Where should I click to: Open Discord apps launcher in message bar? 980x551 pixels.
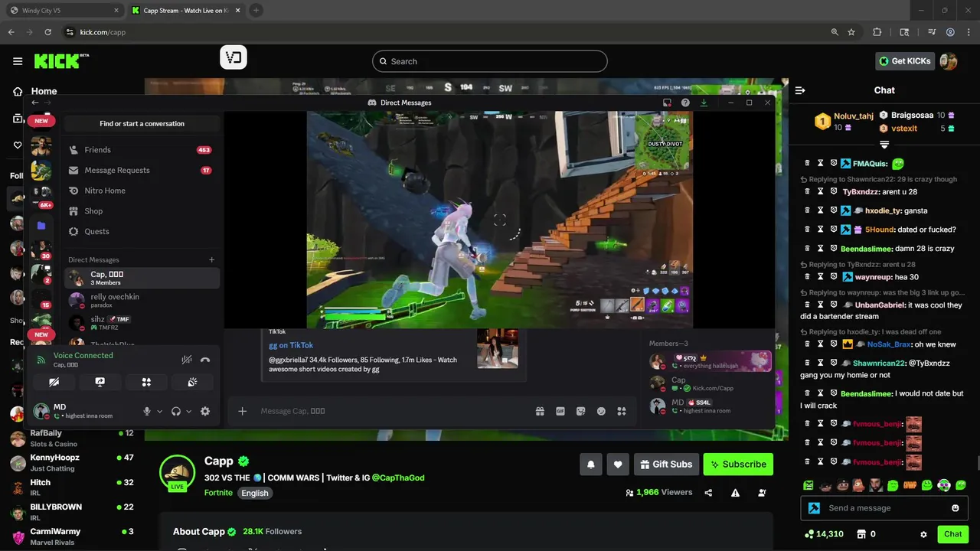point(622,411)
